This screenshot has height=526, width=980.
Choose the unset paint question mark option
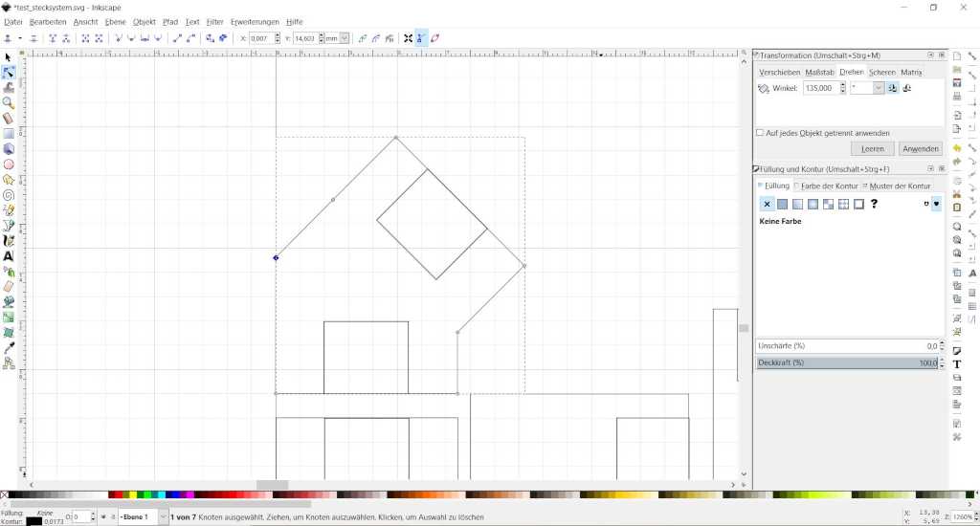(x=874, y=204)
